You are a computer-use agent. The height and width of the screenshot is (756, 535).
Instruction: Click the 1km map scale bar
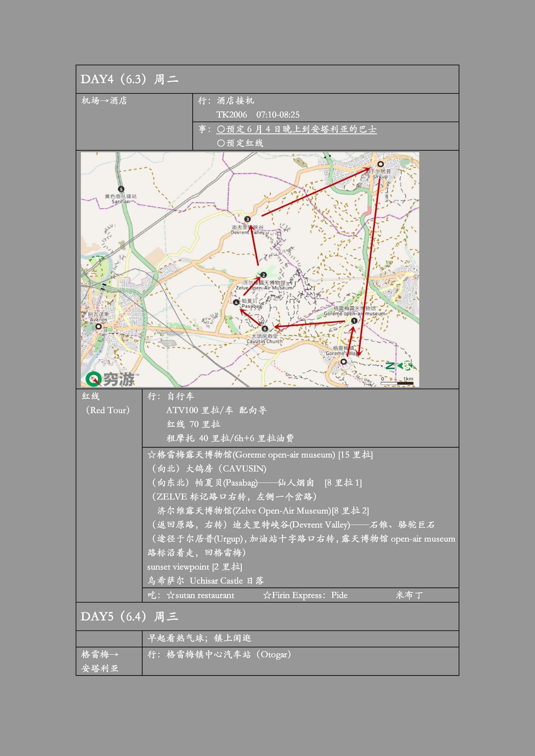(x=397, y=383)
